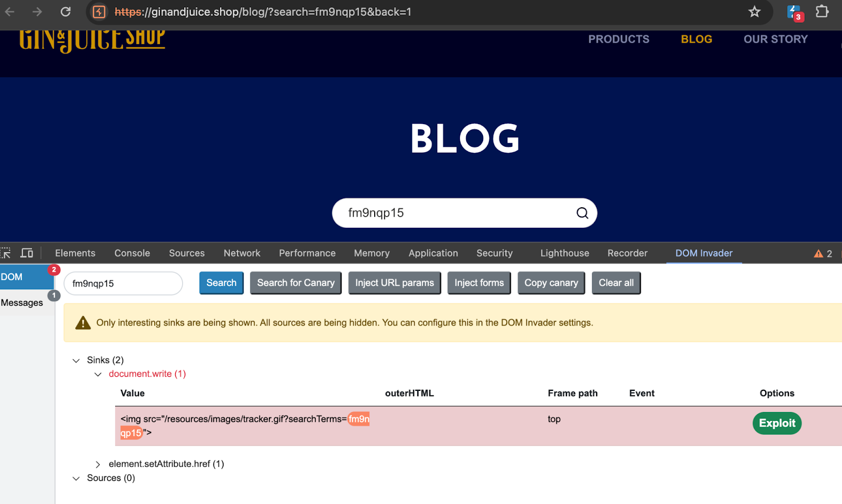Click Inject forms button
This screenshot has width=842, height=504.
coord(479,283)
